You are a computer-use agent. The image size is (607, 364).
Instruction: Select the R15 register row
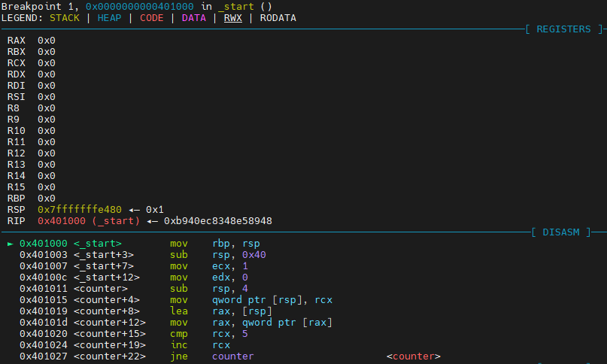[x=32, y=187]
